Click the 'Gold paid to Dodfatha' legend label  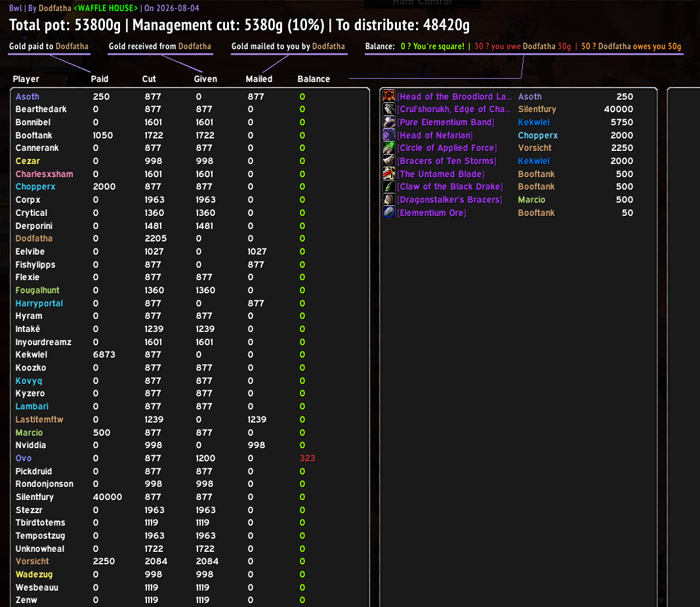pyautogui.click(x=49, y=47)
